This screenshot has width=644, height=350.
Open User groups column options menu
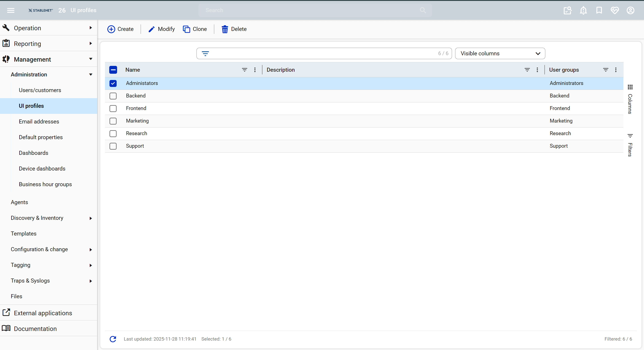point(616,70)
